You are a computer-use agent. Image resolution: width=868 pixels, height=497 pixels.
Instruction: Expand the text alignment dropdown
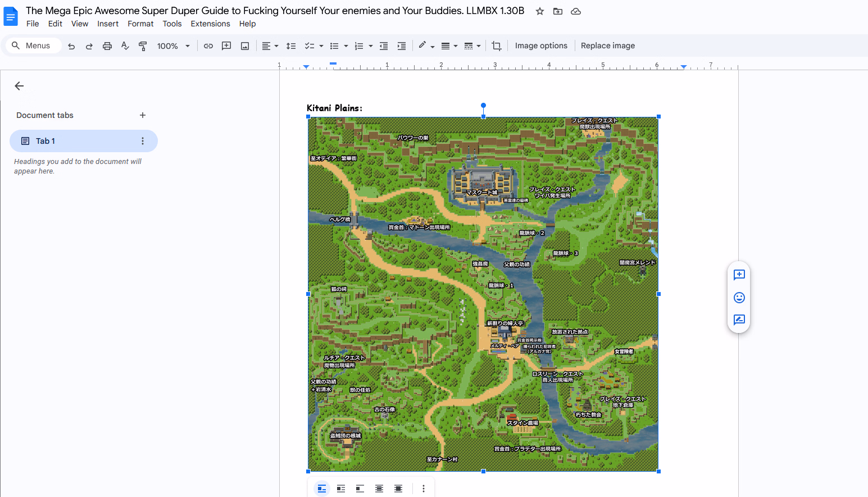tap(270, 46)
